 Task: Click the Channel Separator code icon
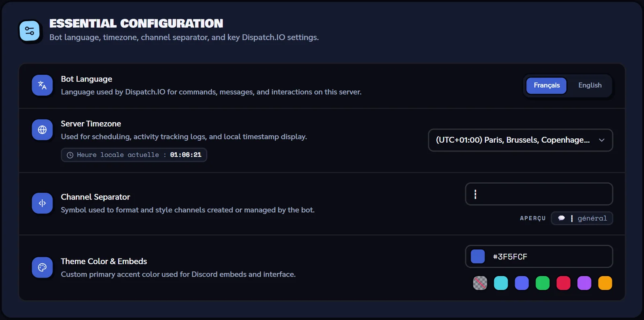coord(42,203)
